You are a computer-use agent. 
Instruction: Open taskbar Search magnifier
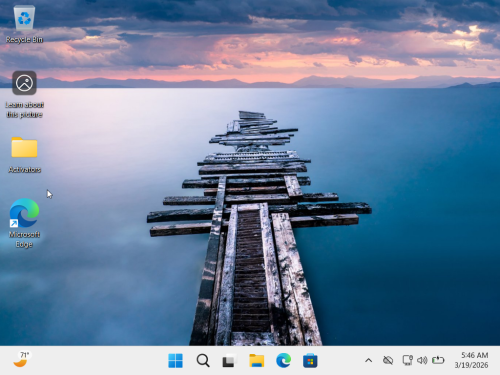[203, 360]
